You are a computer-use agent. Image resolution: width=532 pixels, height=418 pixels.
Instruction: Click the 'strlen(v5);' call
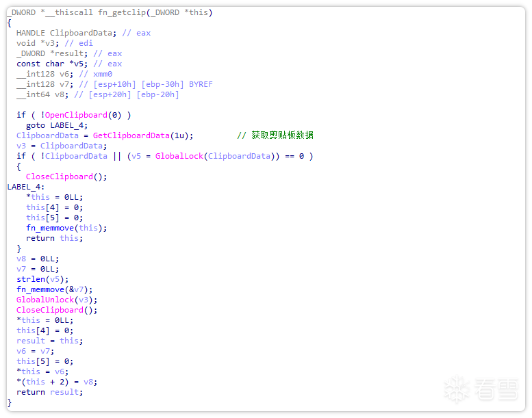42,279
